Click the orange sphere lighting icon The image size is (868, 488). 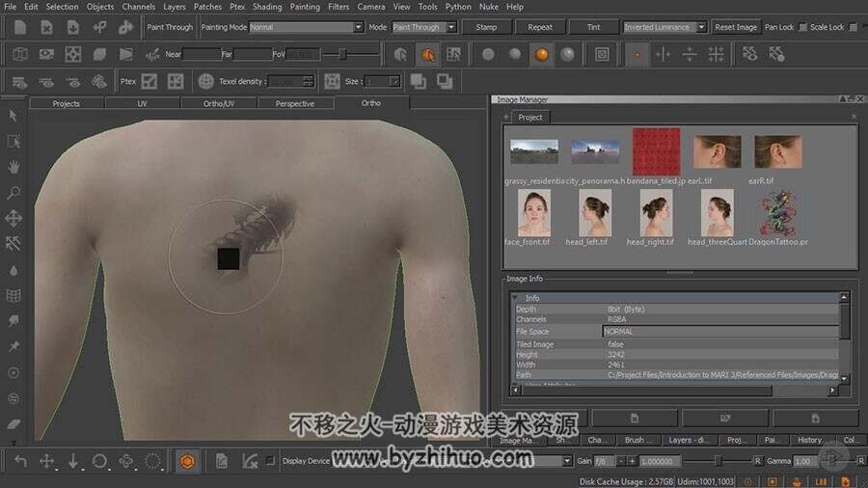point(541,54)
